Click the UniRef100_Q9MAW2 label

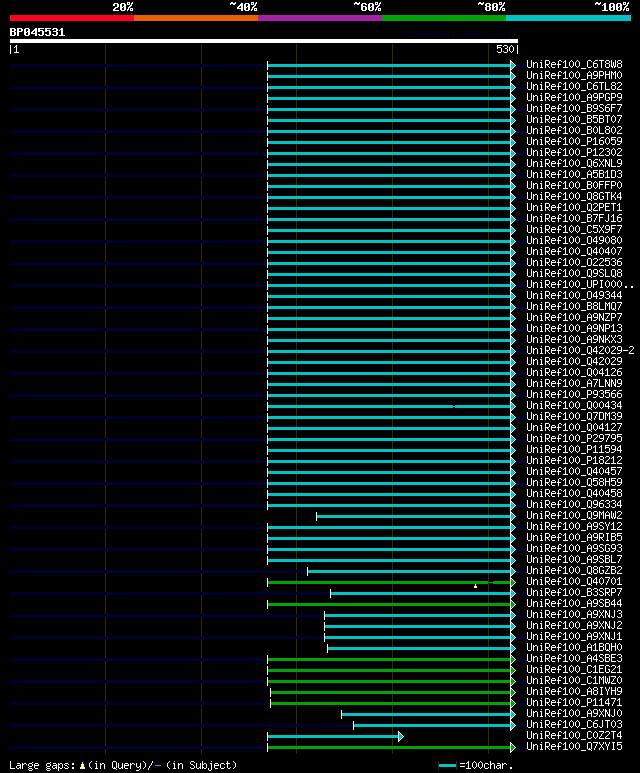coord(574,516)
